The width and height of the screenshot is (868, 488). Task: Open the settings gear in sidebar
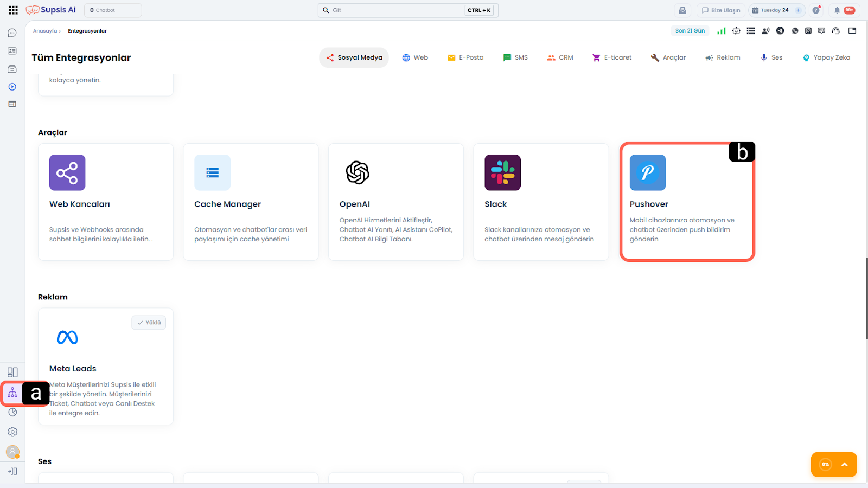click(12, 432)
